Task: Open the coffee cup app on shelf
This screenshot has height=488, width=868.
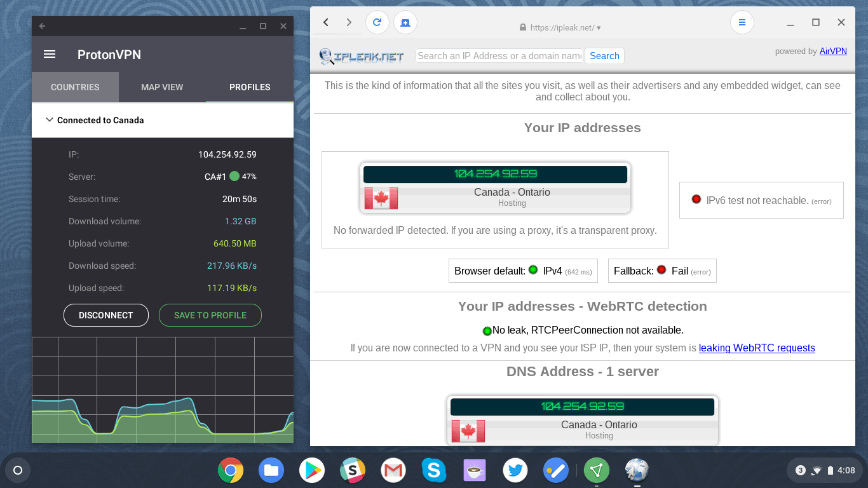Action: point(475,470)
